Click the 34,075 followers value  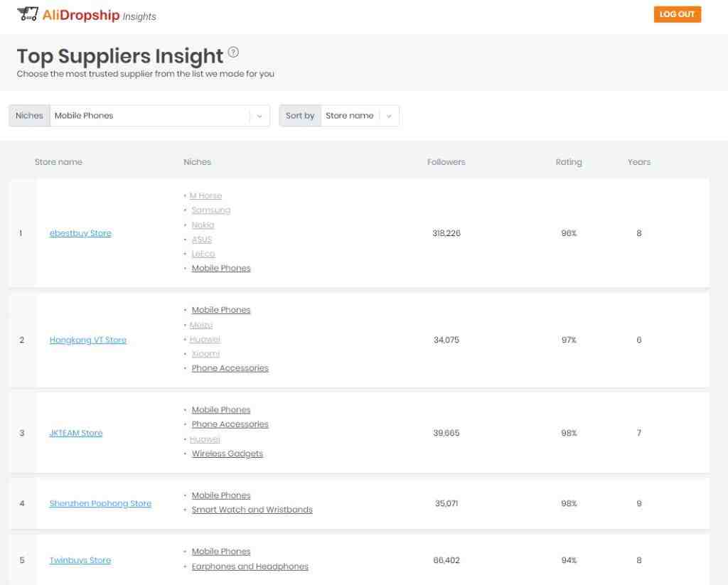click(446, 340)
